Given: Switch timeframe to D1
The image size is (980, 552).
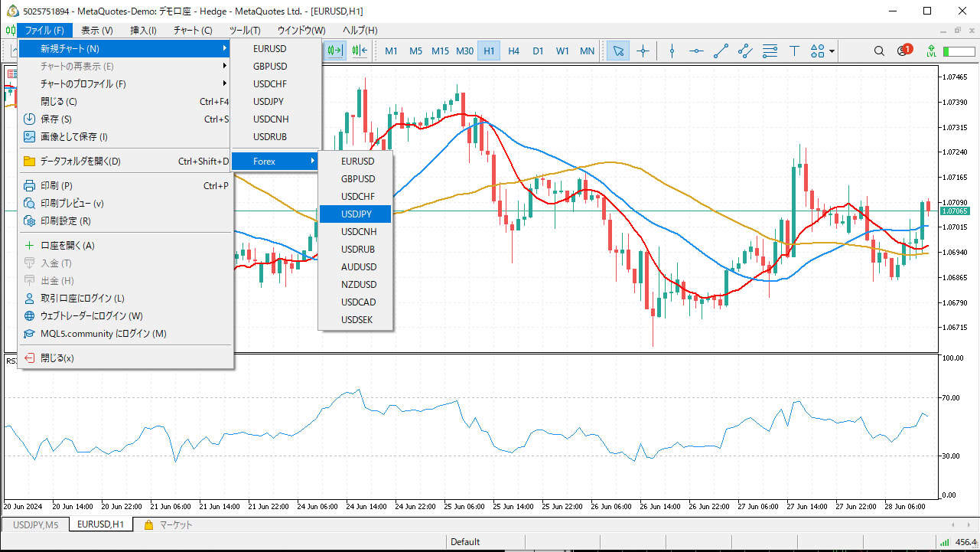Looking at the screenshot, I should coord(538,51).
